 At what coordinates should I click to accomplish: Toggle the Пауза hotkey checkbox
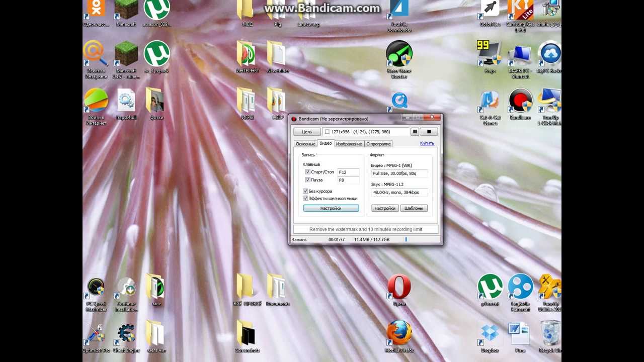click(x=307, y=179)
